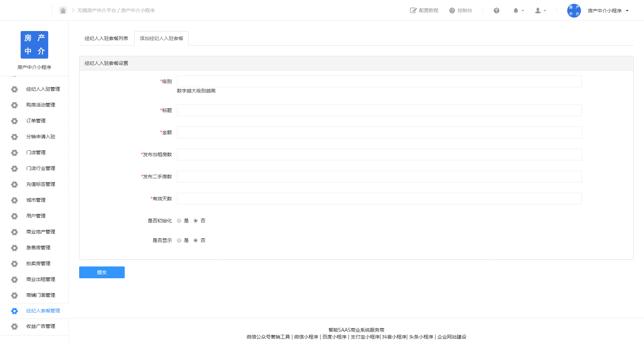Switch to 添加经纪人入驻套餐 tab

(162, 38)
